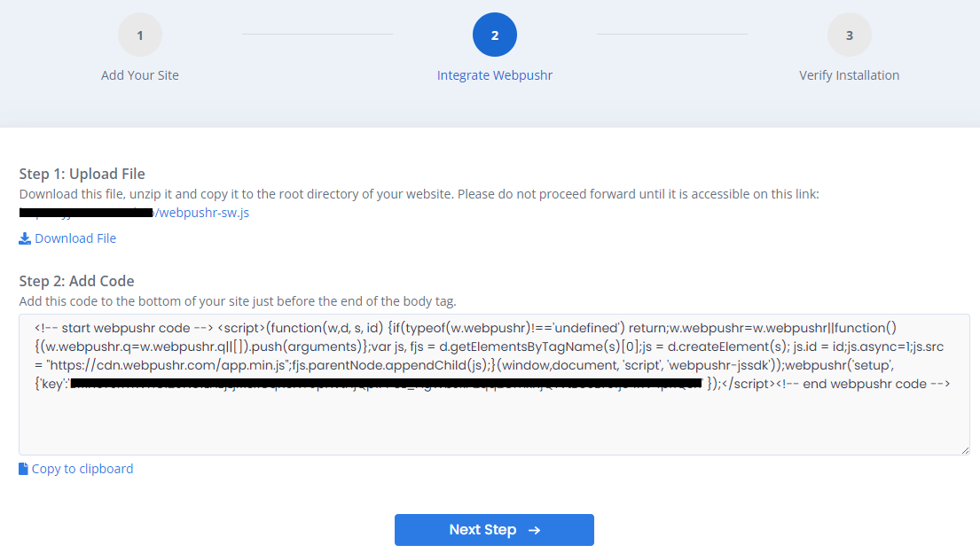Click the Step 1: Upload File heading
Screen dimensions: 980x553
click(82, 174)
